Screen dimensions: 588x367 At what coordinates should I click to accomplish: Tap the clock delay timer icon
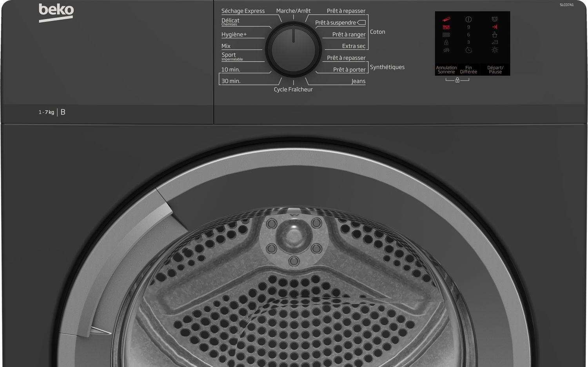pos(468,50)
